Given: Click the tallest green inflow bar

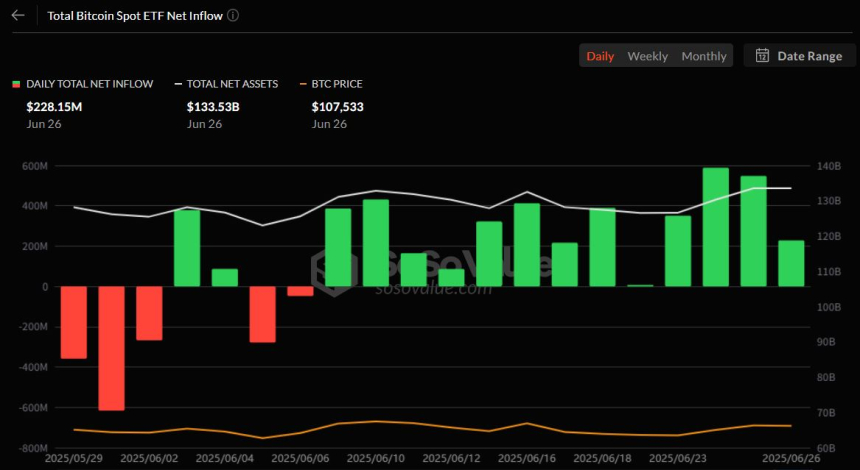Looking at the screenshot, I should (715, 227).
